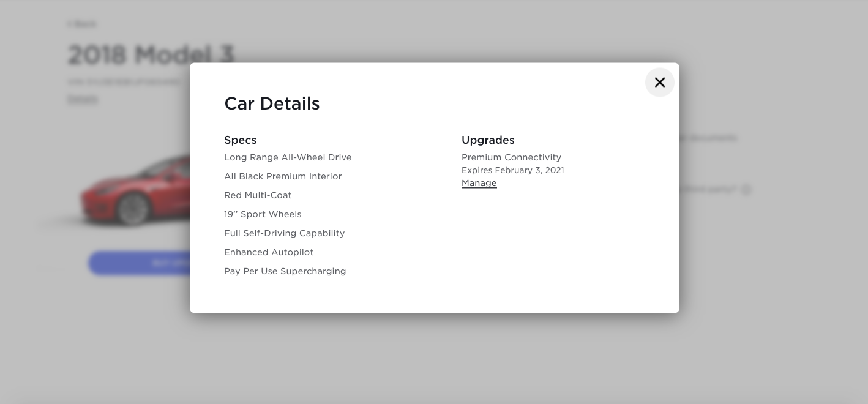Select the Specs section heading

click(x=240, y=140)
